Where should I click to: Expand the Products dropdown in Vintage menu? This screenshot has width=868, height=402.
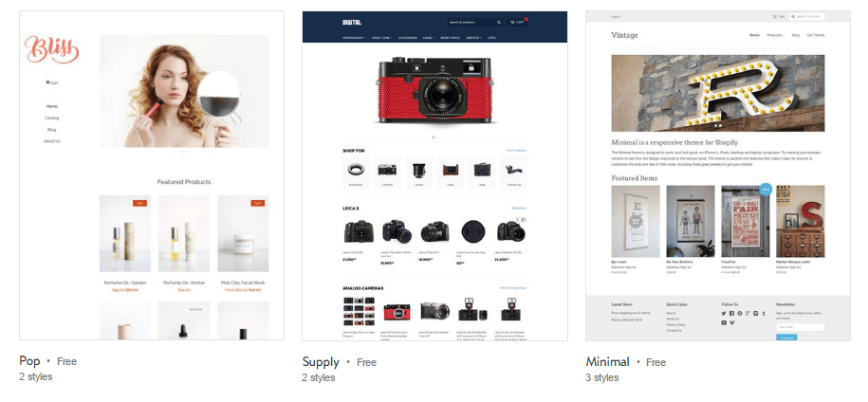pyautogui.click(x=775, y=35)
